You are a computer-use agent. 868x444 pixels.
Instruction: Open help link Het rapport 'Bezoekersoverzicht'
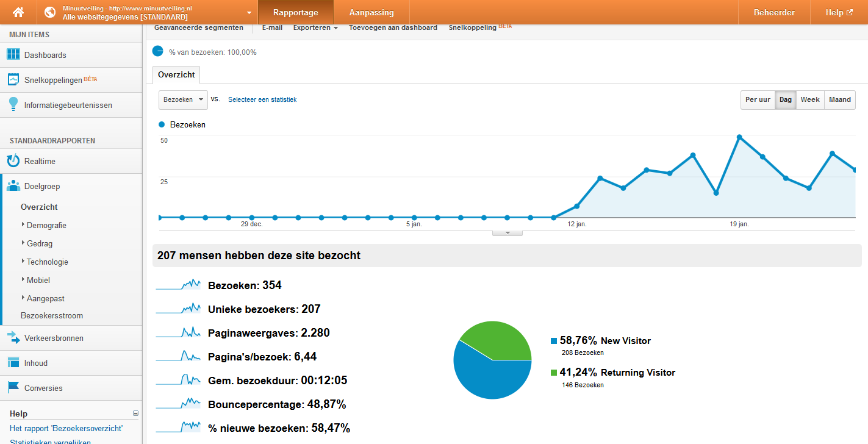(66, 429)
